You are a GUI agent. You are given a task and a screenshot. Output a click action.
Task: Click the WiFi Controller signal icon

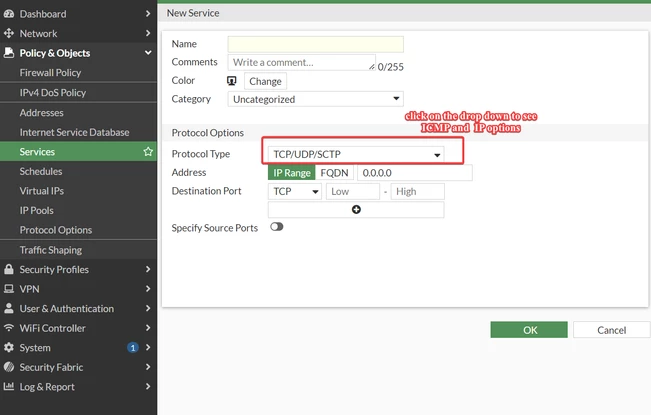pyautogui.click(x=9, y=328)
